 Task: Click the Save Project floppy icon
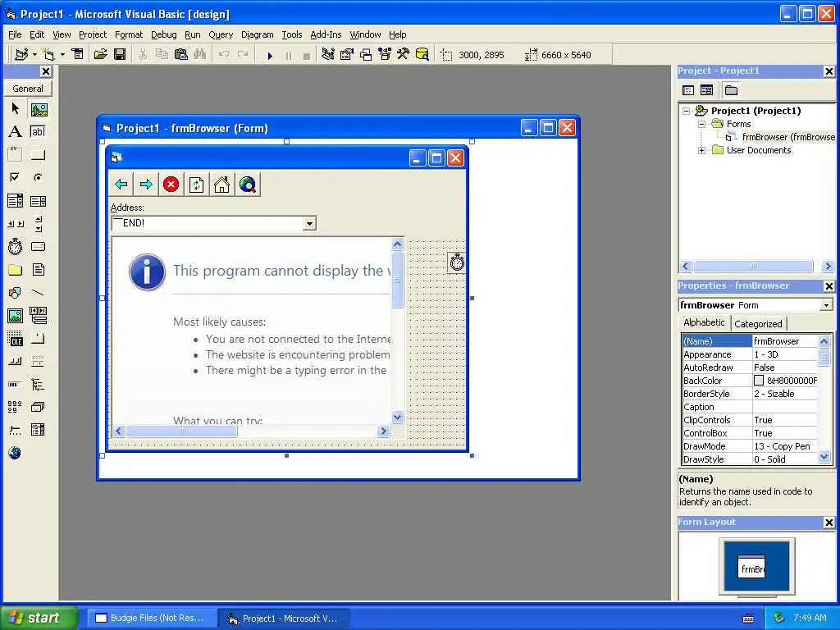coord(120,55)
